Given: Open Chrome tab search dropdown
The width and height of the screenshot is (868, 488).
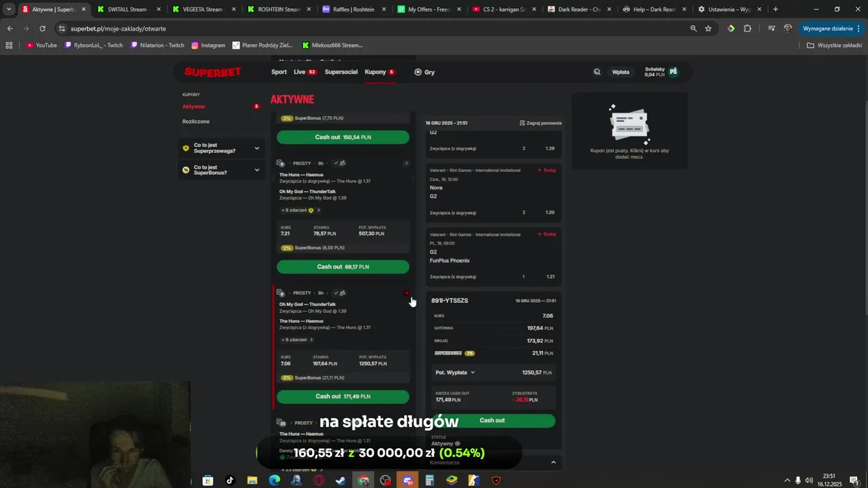Looking at the screenshot, I should tap(9, 9).
